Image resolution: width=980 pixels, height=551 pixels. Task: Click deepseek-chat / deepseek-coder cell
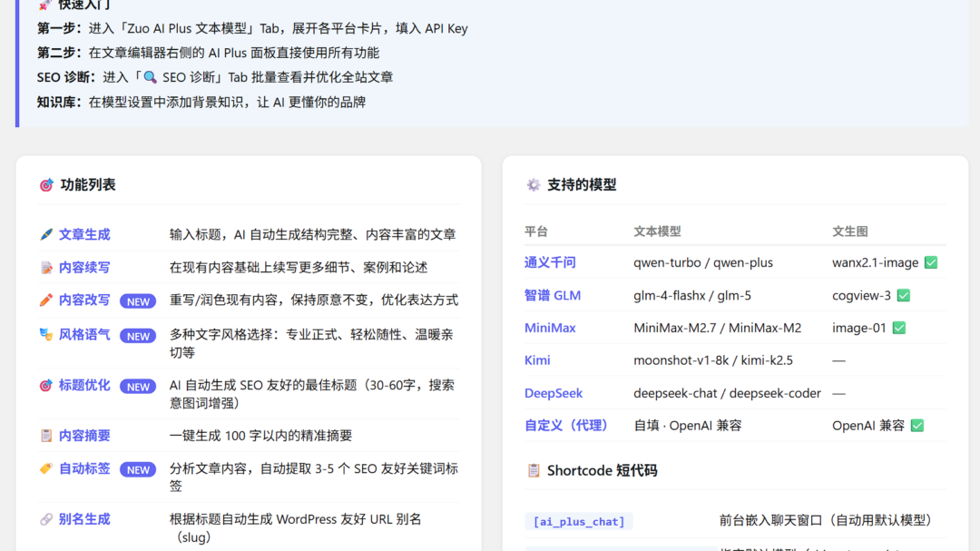tap(728, 393)
